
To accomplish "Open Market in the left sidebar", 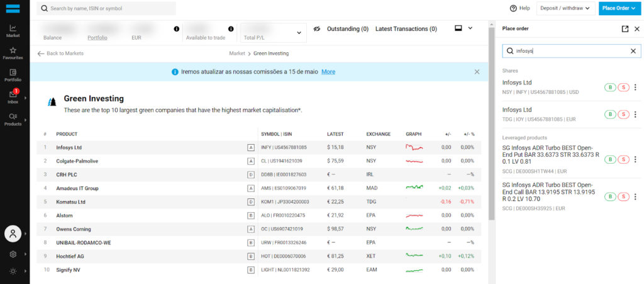I will tap(13, 30).
